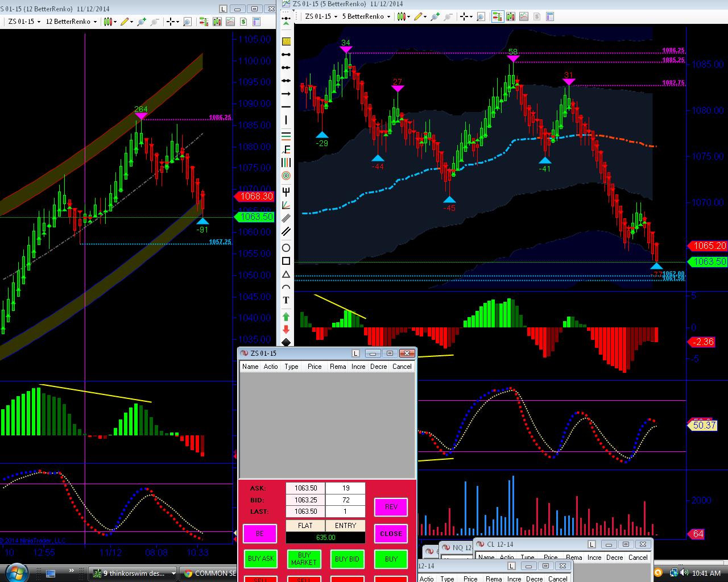Image resolution: width=728 pixels, height=582 pixels.
Task: Select the red down arrow marker tool
Action: [x=286, y=329]
